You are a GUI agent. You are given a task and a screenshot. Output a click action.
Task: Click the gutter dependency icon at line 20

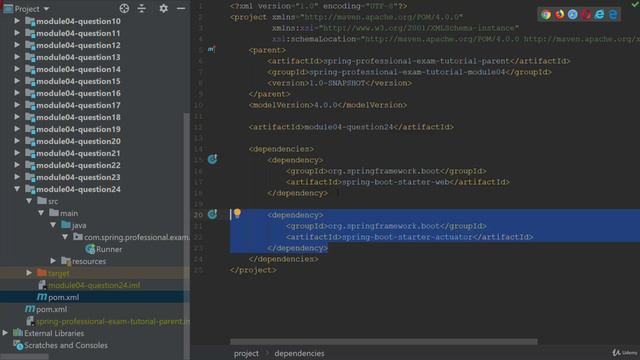pos(212,214)
